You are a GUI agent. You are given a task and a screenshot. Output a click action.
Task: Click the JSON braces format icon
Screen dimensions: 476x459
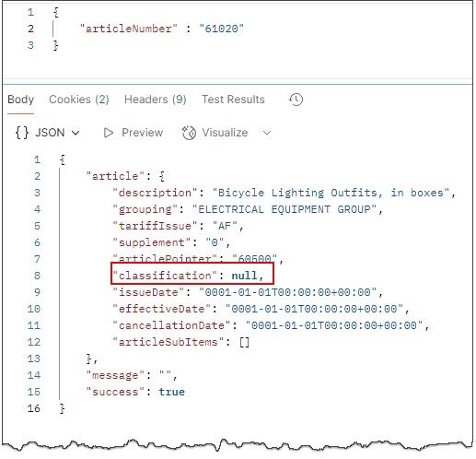[x=22, y=133]
